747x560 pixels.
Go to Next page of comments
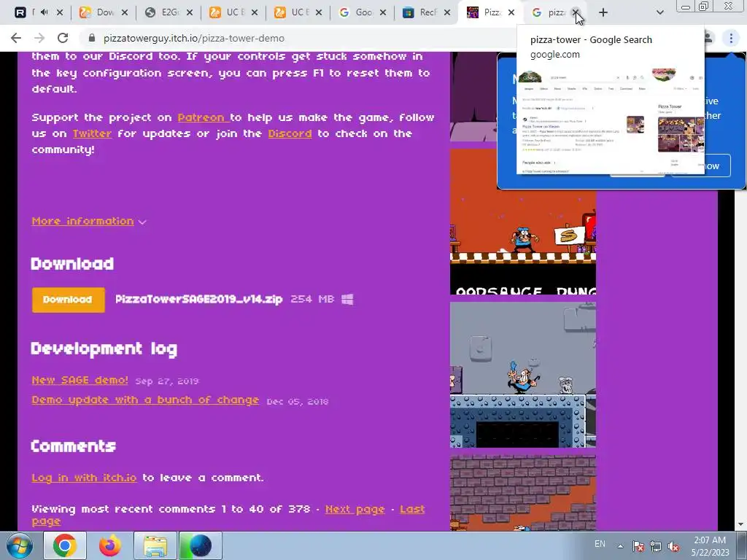pos(355,509)
